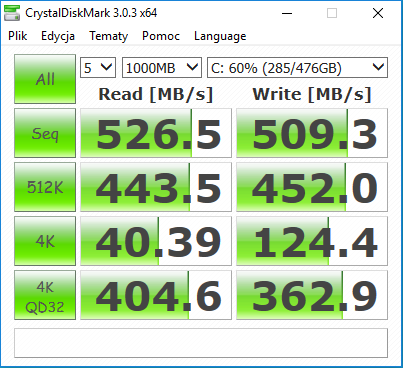This screenshot has width=403, height=368.
Task: Click the Seq write value 509.3
Action: click(x=312, y=133)
